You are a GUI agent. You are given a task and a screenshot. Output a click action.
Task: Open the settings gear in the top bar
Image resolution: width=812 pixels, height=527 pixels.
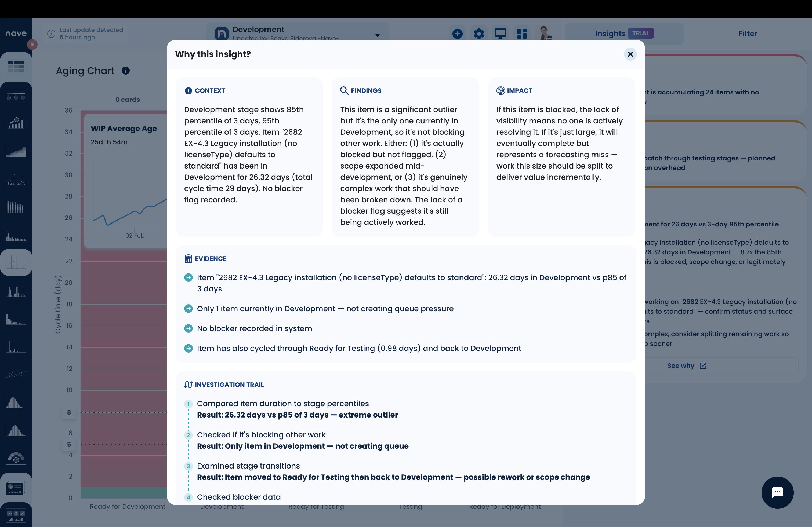click(479, 33)
